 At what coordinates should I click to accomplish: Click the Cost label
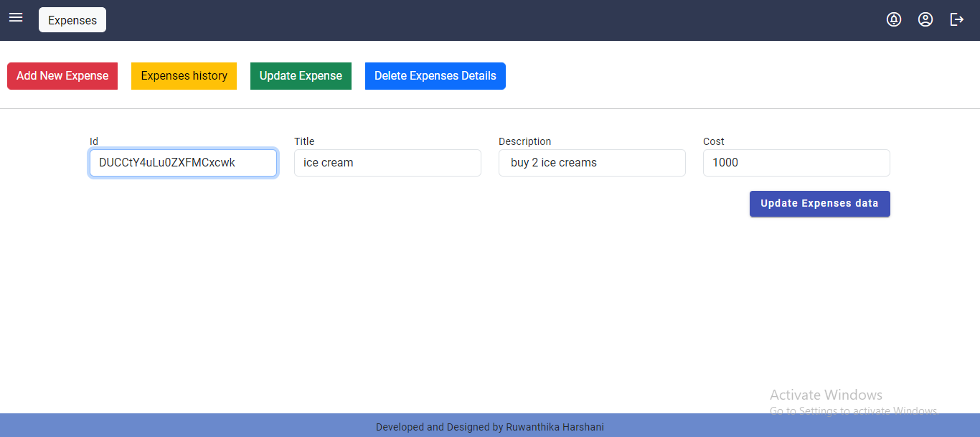coord(714,141)
